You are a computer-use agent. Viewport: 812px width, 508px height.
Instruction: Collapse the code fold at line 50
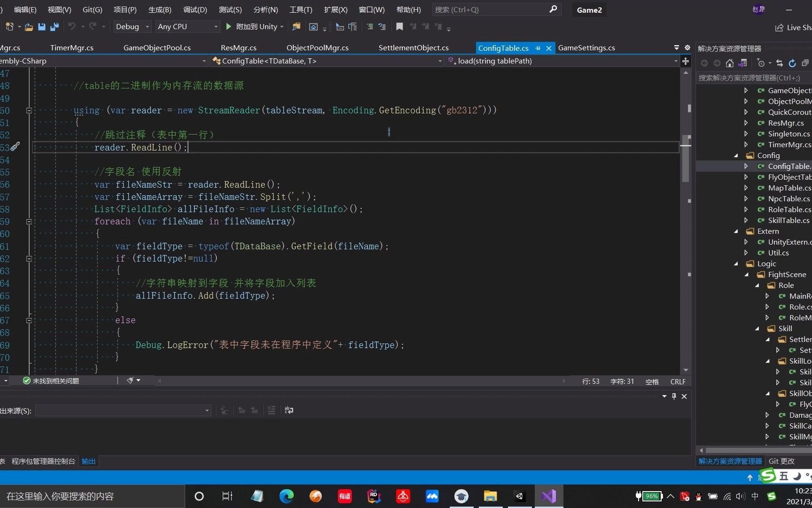[x=29, y=111]
